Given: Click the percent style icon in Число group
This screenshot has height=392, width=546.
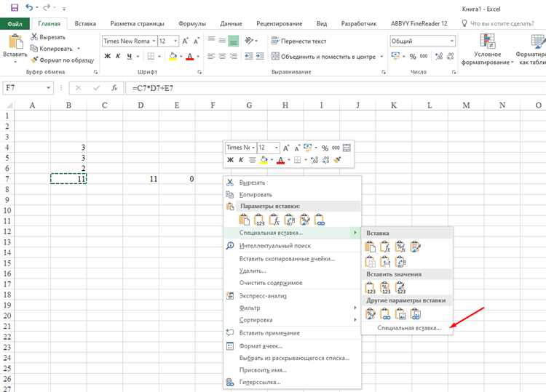Looking at the screenshot, I should pyautogui.click(x=413, y=56).
